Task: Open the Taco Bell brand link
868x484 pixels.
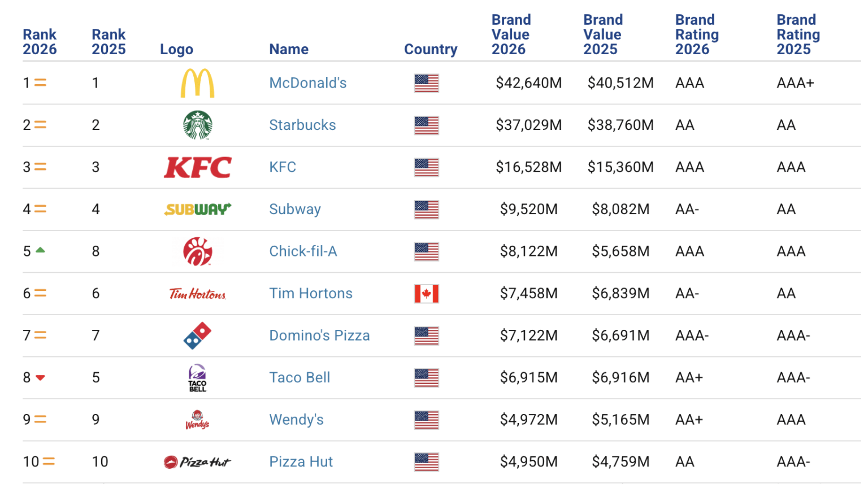Action: click(300, 378)
